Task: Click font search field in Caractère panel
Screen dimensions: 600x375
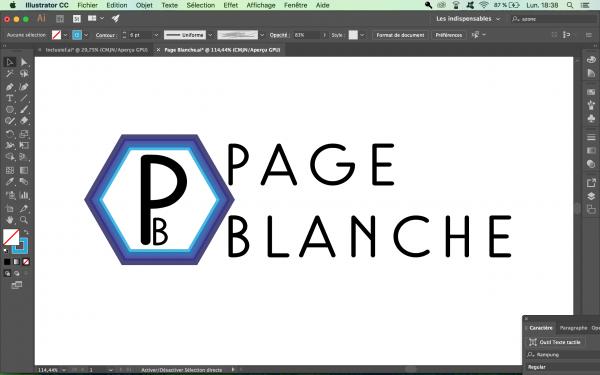Action: (x=562, y=355)
